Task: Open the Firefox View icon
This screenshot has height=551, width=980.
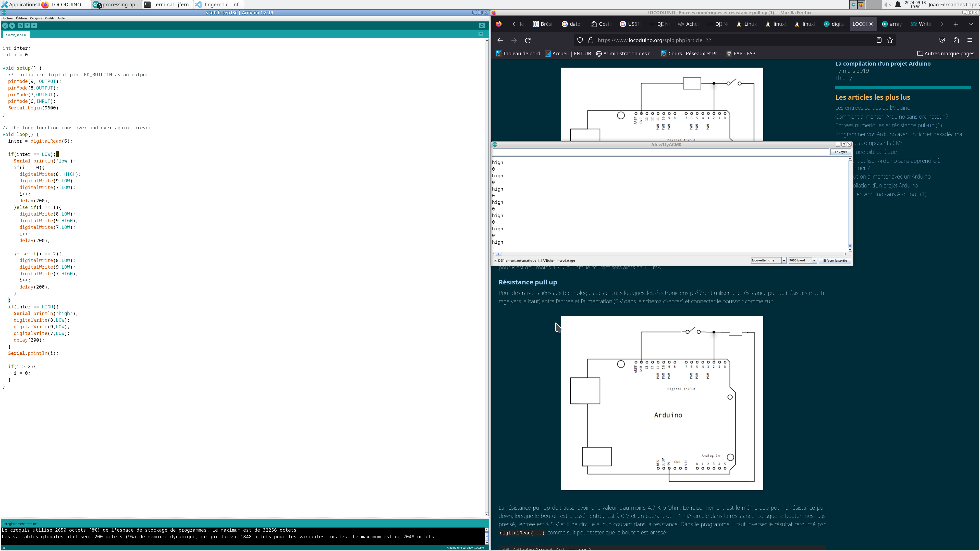Action: (x=499, y=24)
